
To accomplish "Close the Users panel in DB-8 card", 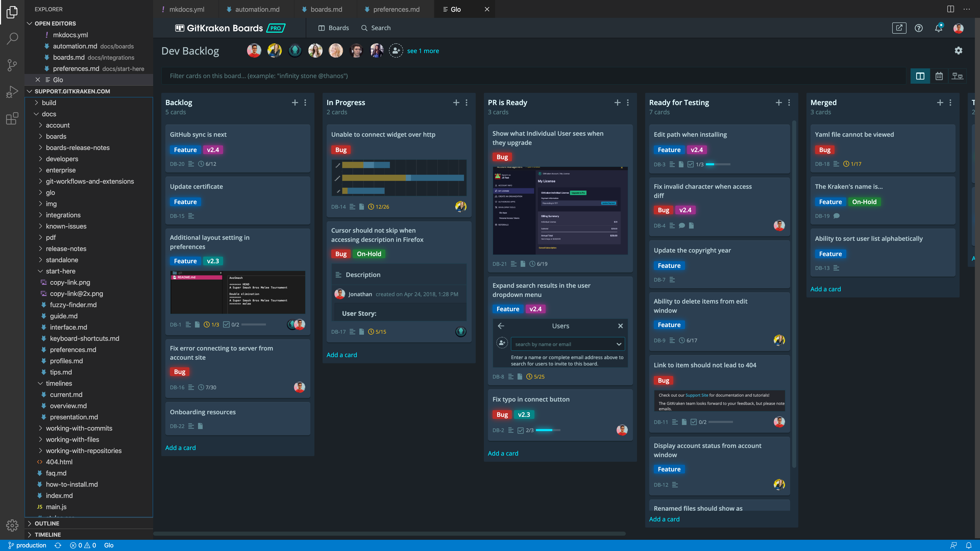I will (x=620, y=326).
